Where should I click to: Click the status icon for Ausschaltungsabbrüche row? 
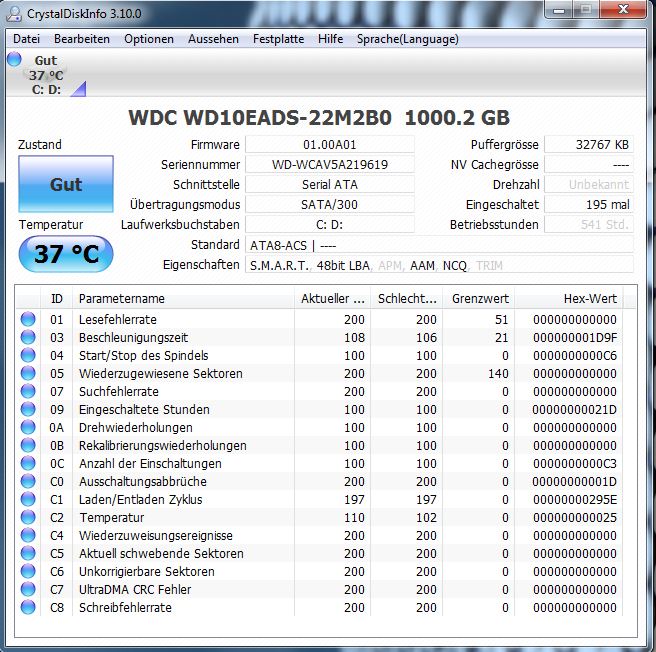point(28,481)
